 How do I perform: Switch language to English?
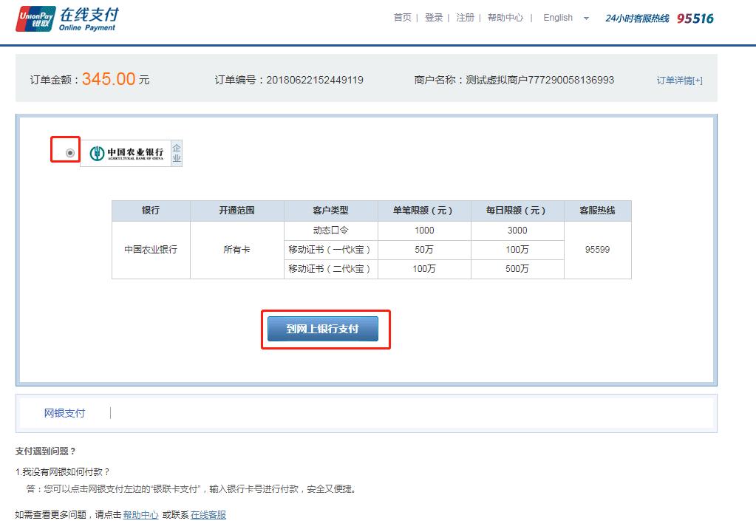click(x=558, y=18)
